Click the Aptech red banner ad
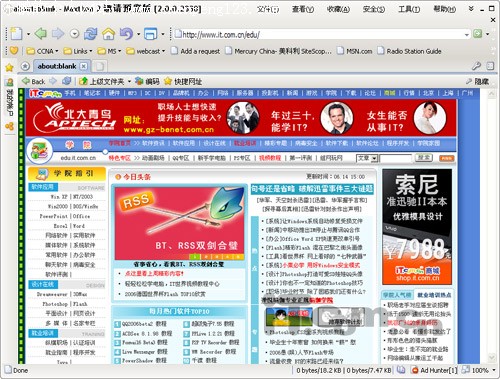 241,118
